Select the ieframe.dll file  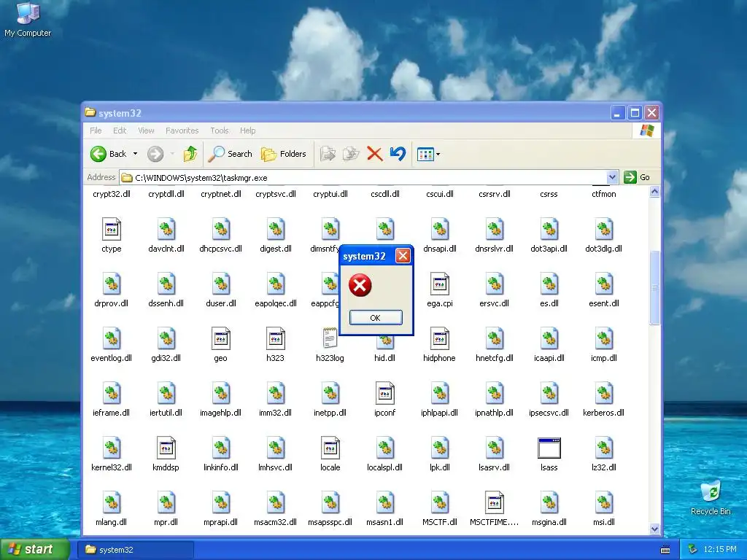[x=112, y=400]
